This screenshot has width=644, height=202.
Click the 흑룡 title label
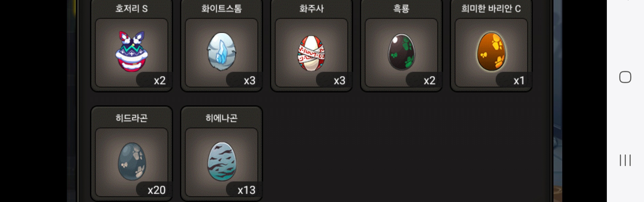pos(401,9)
